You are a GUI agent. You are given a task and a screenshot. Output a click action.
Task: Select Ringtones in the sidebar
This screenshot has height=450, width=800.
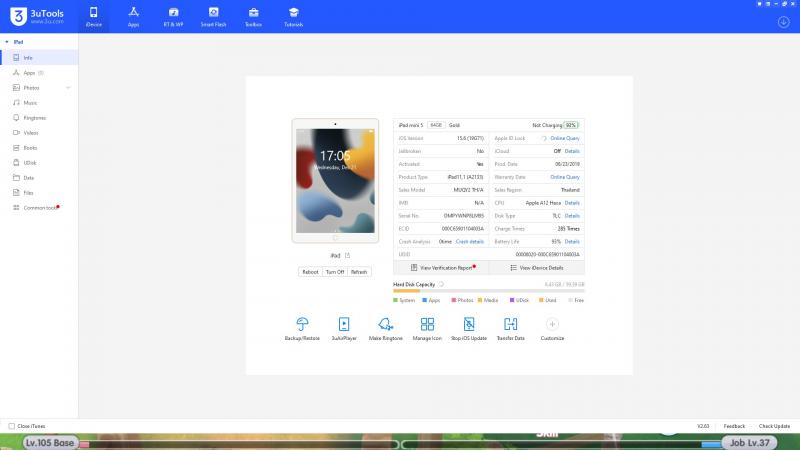(34, 118)
